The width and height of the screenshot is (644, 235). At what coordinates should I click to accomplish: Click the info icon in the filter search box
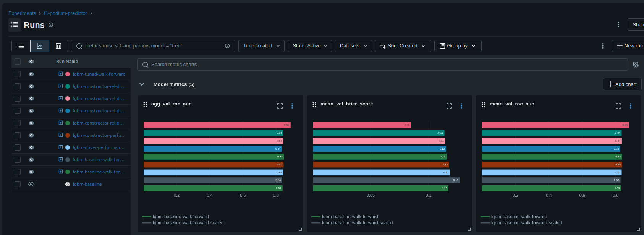[x=227, y=46]
